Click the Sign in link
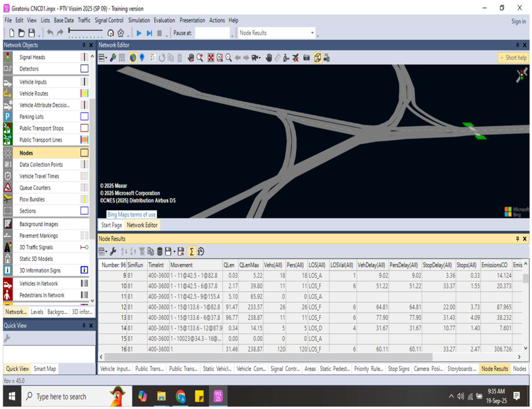This screenshot has height=409, width=532. [518, 21]
